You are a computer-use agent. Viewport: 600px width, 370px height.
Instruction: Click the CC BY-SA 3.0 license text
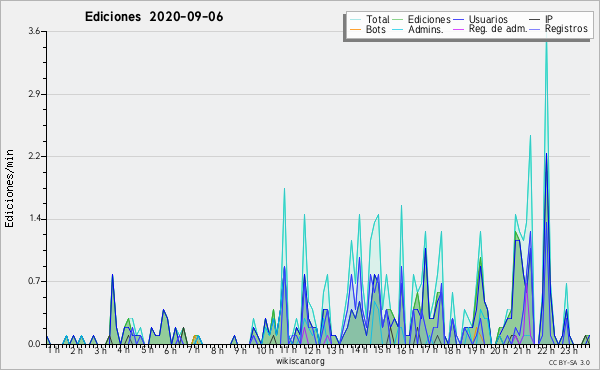pos(569,363)
